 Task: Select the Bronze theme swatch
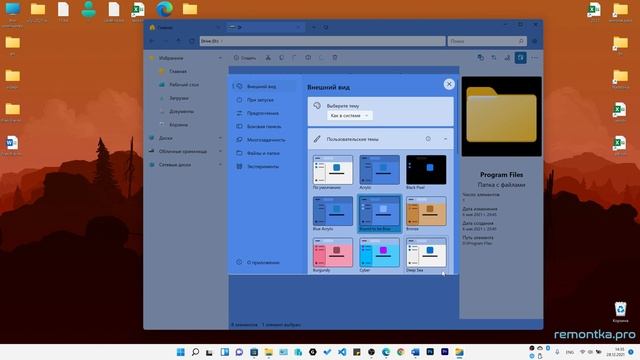click(x=426, y=211)
